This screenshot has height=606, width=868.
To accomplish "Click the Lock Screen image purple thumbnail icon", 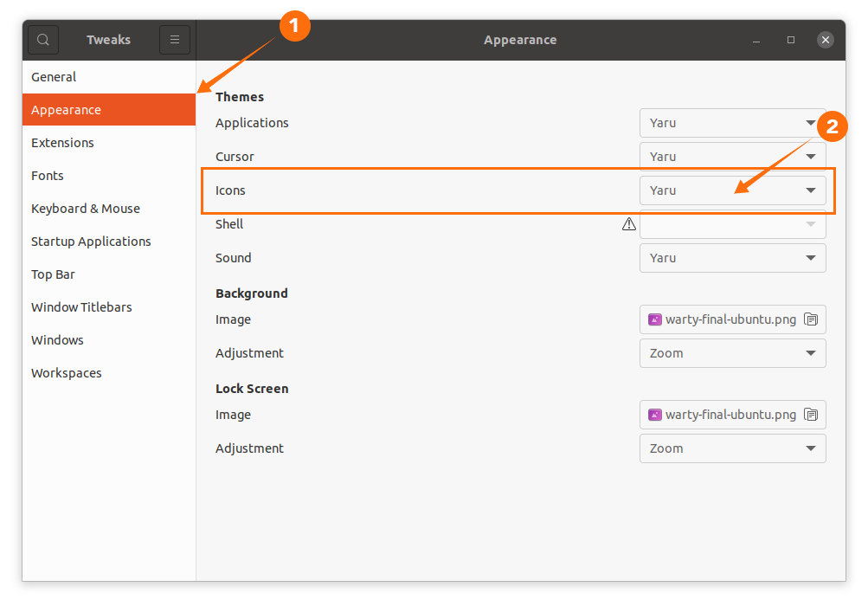I will (x=655, y=415).
